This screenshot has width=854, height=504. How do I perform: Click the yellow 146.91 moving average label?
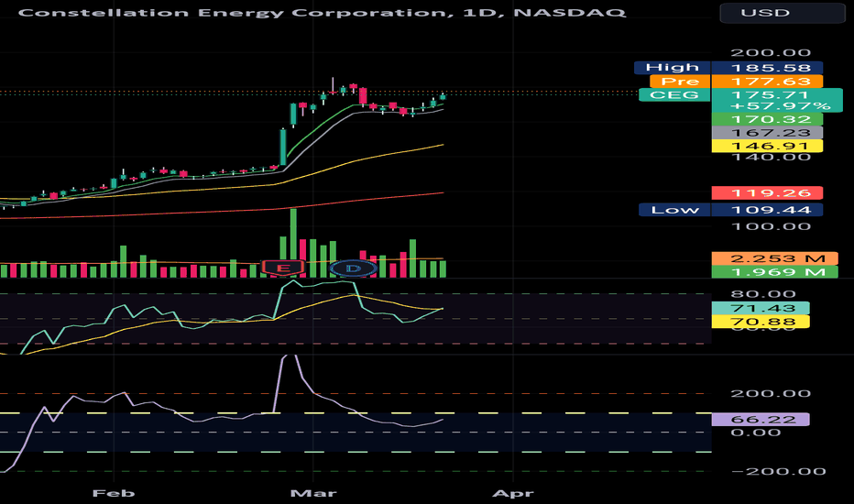(x=767, y=146)
